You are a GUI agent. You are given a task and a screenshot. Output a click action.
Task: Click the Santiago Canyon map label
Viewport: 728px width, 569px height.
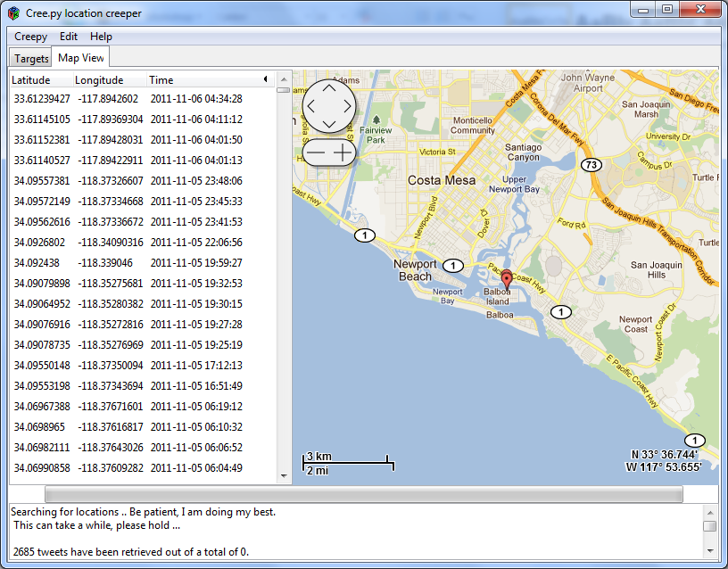523,153
